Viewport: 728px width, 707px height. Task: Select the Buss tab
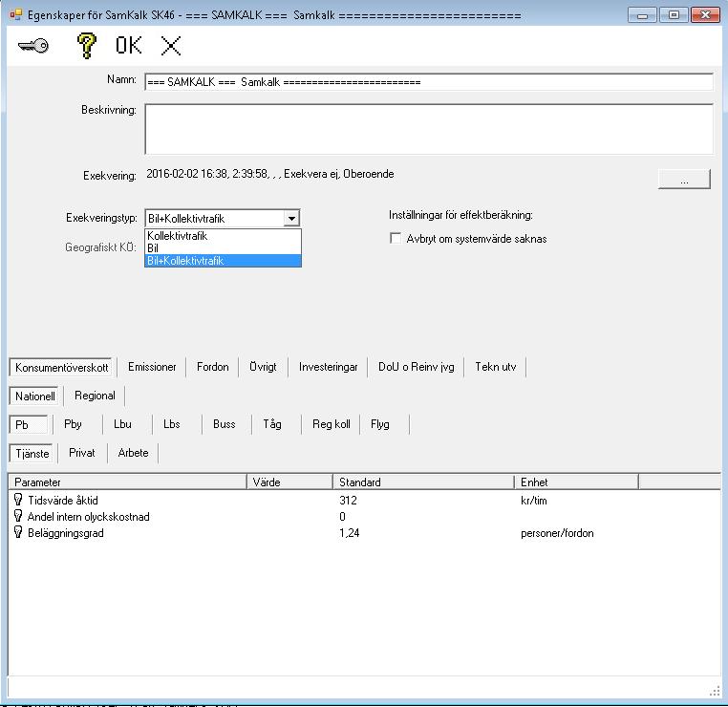(x=225, y=424)
